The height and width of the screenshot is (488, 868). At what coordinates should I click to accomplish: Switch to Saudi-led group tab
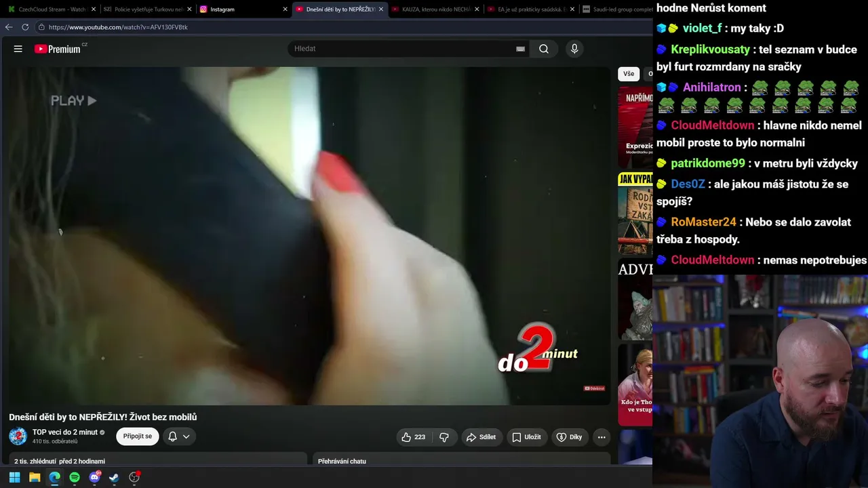[616, 9]
